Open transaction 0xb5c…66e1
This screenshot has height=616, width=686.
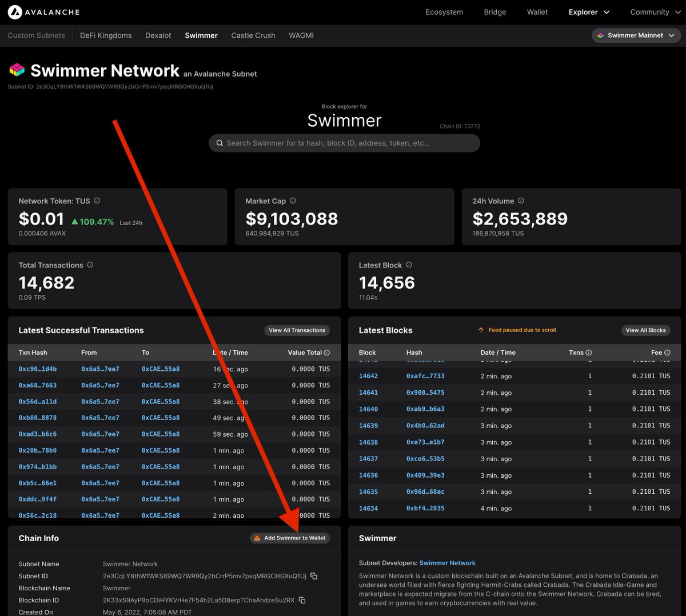point(38,483)
